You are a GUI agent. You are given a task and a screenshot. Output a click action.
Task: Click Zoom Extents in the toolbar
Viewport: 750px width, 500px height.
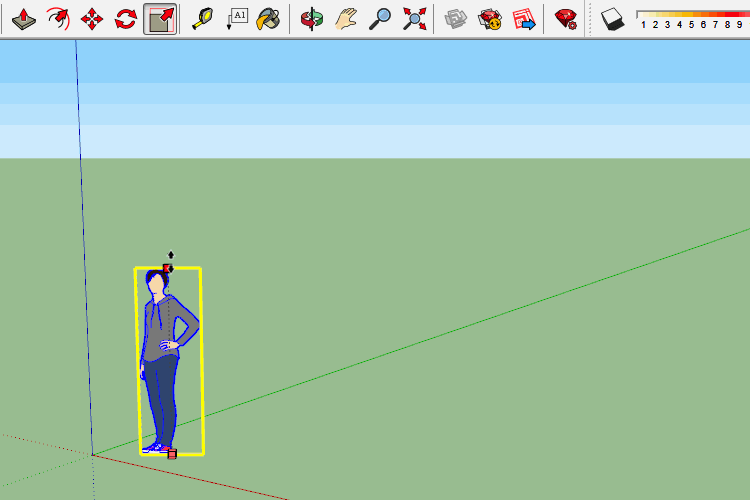pyautogui.click(x=414, y=18)
